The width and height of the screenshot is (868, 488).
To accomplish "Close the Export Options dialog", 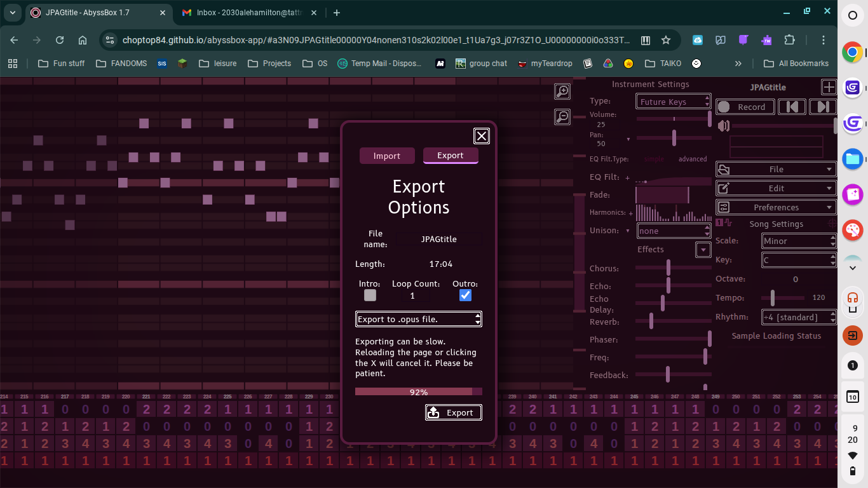I will click(482, 135).
